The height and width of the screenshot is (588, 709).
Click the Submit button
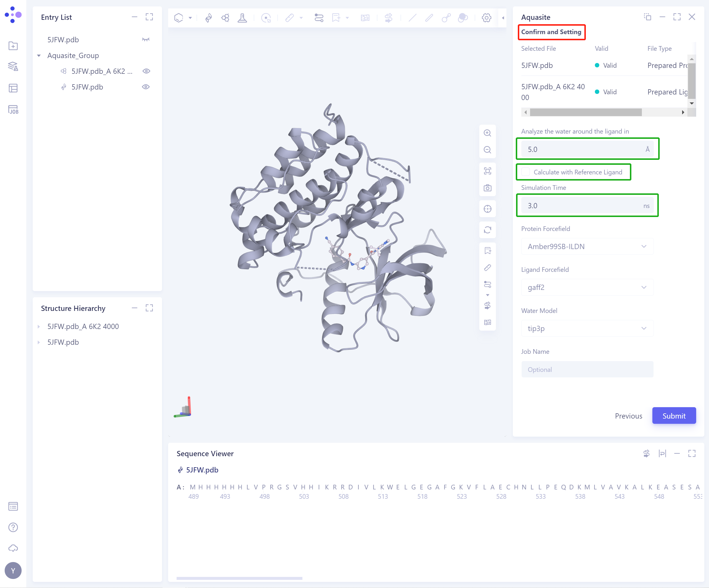click(674, 416)
